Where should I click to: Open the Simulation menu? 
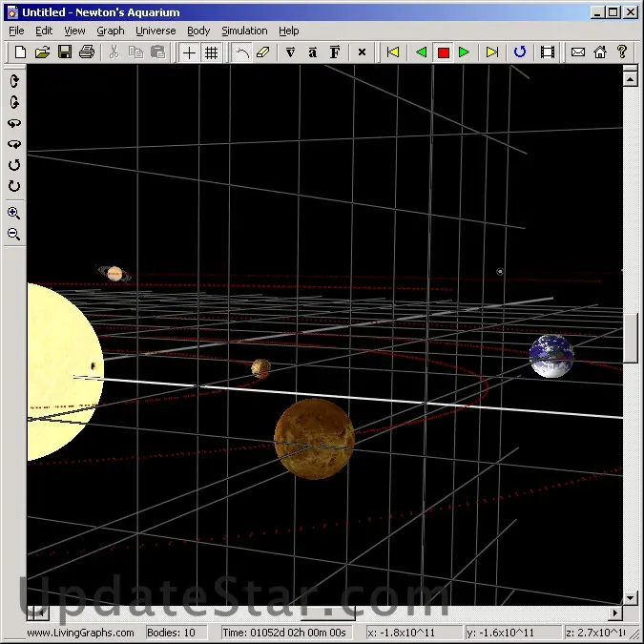244,31
